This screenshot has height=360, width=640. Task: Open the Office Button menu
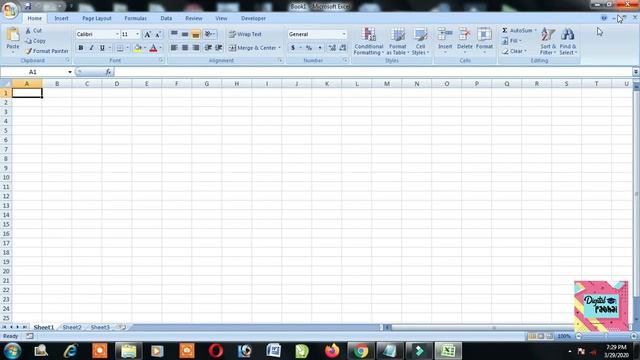coord(10,10)
